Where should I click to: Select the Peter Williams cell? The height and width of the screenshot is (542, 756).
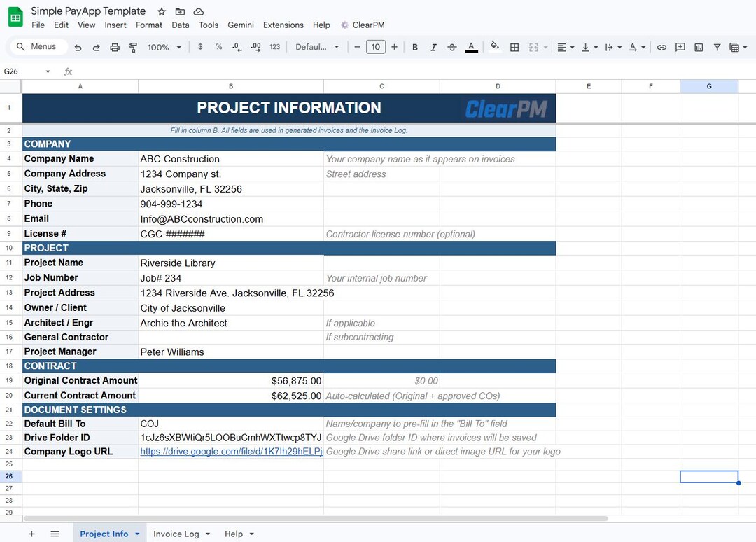[231, 352]
